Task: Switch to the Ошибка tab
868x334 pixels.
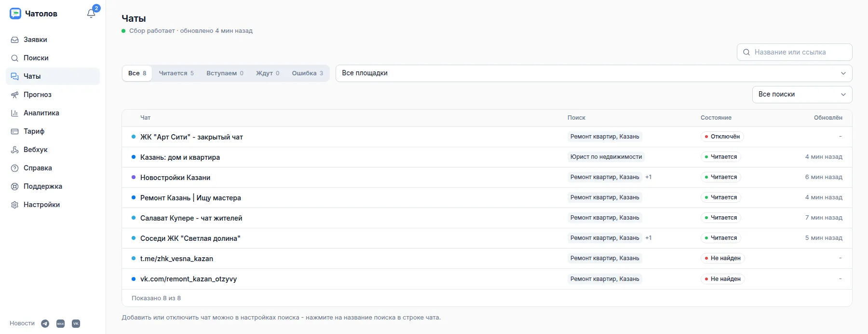Action: [307, 73]
